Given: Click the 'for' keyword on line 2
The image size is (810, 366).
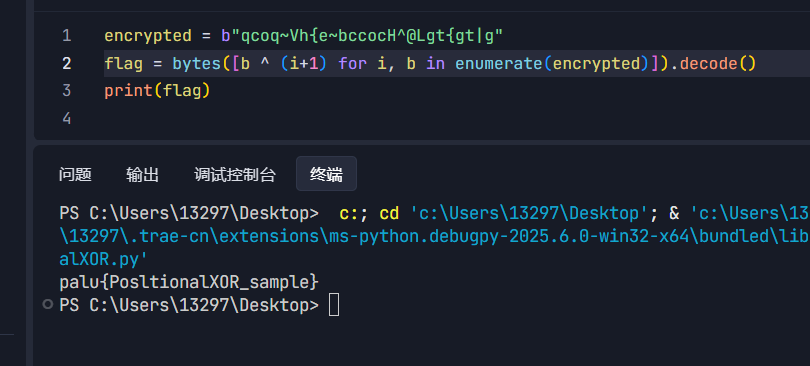Looking at the screenshot, I should click(353, 63).
